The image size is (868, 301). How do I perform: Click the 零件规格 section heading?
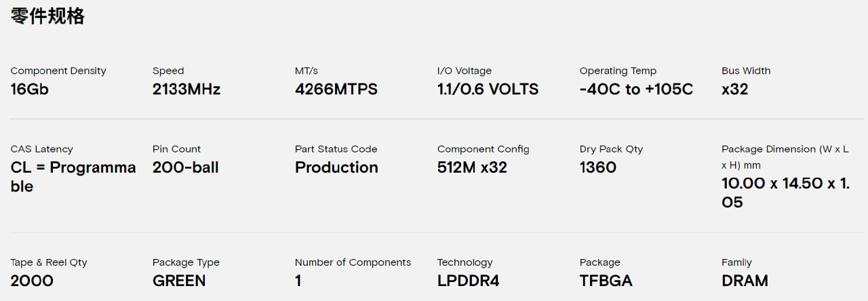coord(47,16)
